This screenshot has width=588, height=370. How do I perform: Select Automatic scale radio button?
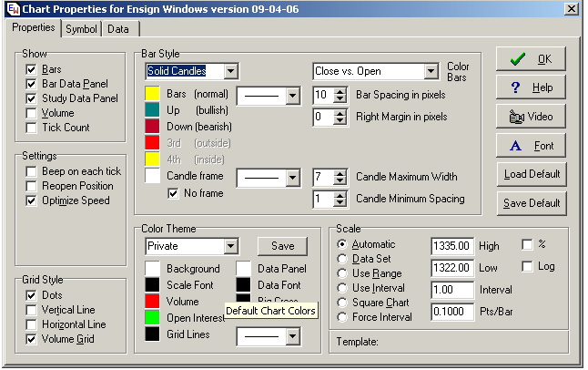coord(341,244)
